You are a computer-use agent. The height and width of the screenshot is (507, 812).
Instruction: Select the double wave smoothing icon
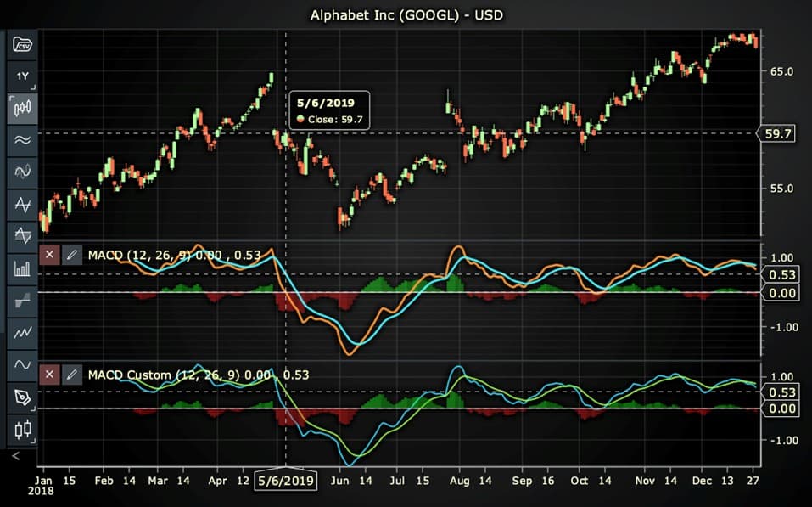[x=21, y=139]
